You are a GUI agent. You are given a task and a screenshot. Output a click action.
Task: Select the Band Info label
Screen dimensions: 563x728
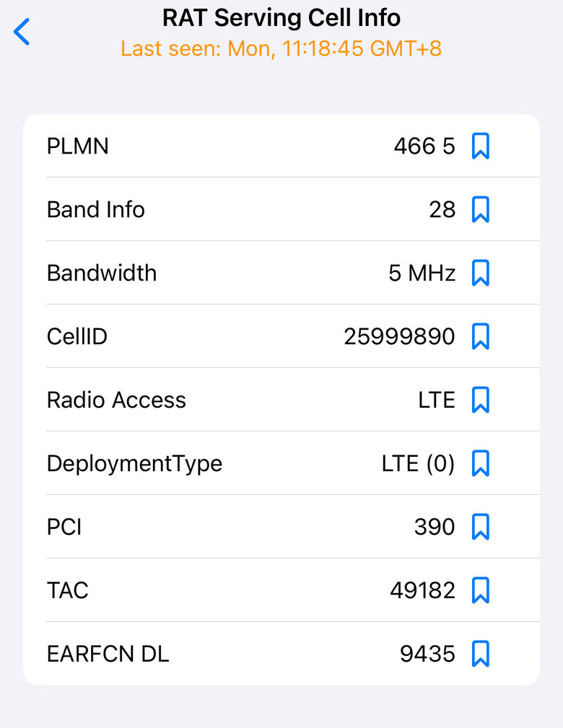(x=96, y=209)
